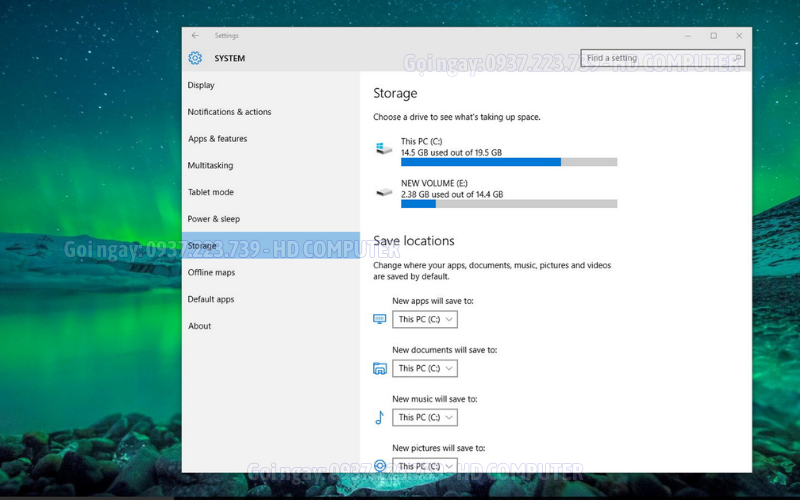Select Apps & features in sidebar
This screenshot has width=800, height=500.
coord(217,139)
